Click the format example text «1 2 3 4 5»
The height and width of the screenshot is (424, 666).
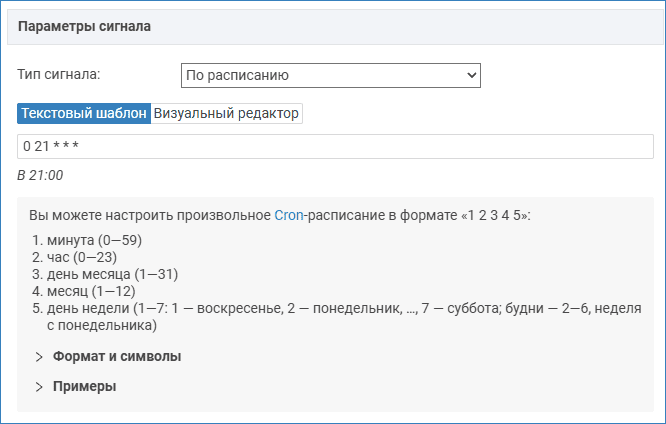tap(494, 215)
